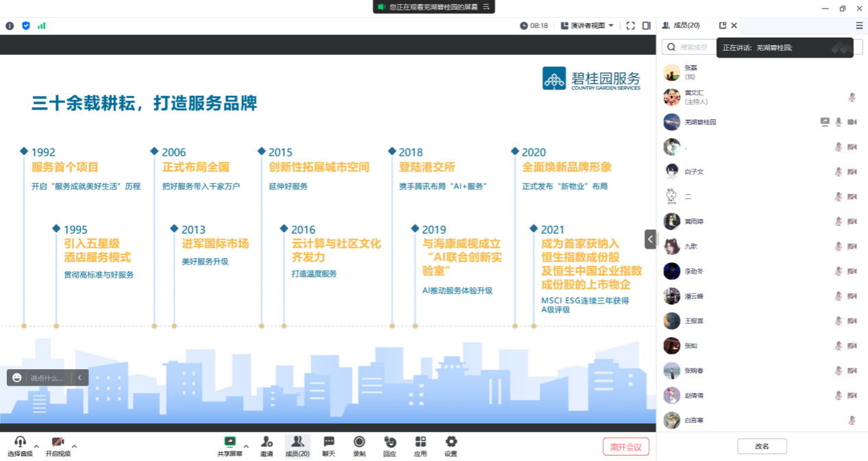Click 赵倩倩's disabled camera icon
Screen dimensions: 868x461
tap(852, 395)
